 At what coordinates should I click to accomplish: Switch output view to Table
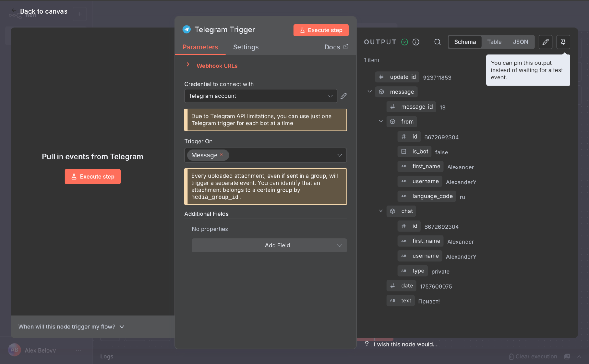494,42
